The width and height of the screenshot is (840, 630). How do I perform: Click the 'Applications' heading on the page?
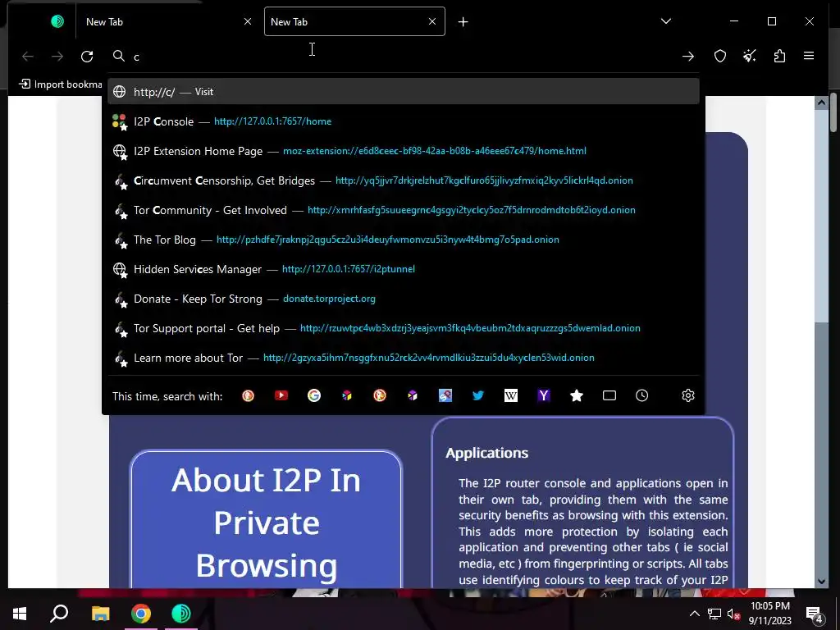[x=487, y=453]
